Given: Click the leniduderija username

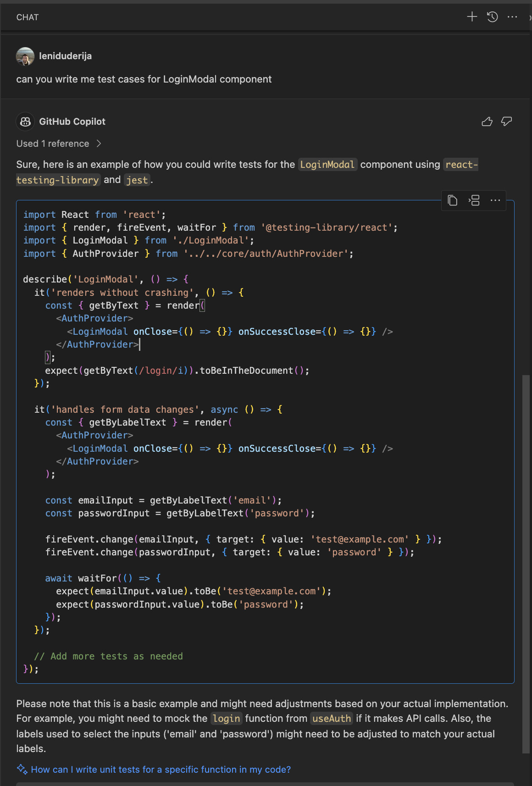Looking at the screenshot, I should coord(66,56).
